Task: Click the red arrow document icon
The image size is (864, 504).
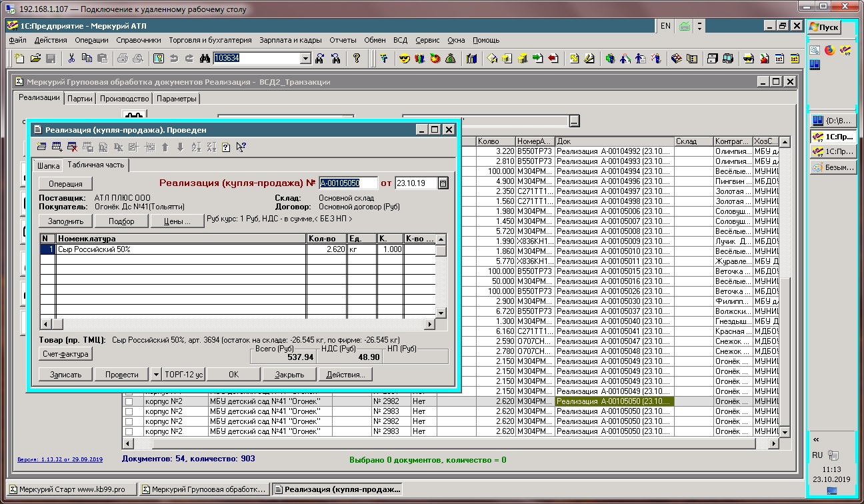Action: tap(553, 59)
